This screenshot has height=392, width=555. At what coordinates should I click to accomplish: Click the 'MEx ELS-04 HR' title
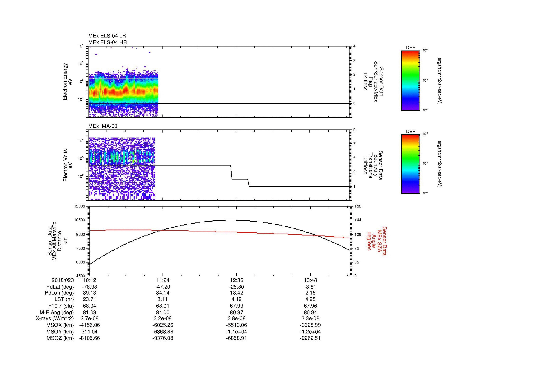[107, 42]
